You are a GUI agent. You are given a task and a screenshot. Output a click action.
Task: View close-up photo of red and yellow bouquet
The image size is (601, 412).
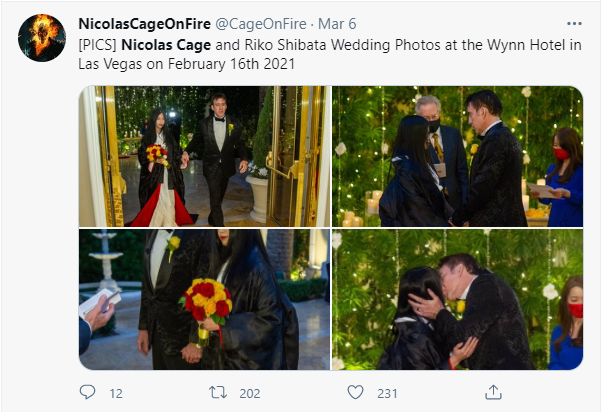(205, 299)
